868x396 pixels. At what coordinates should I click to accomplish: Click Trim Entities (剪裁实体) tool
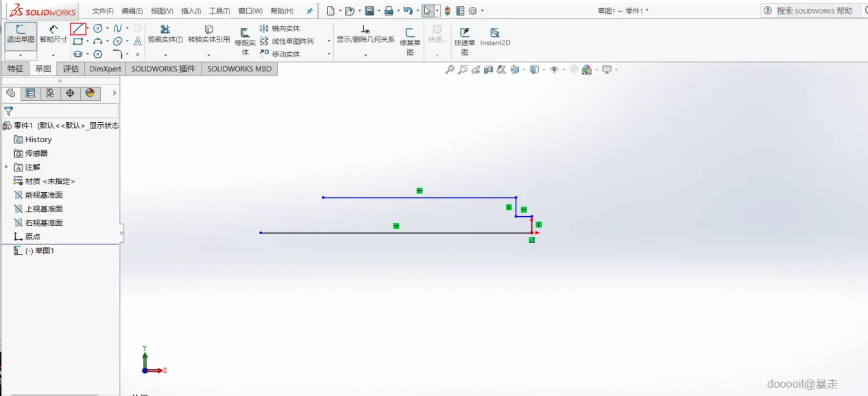pyautogui.click(x=165, y=34)
